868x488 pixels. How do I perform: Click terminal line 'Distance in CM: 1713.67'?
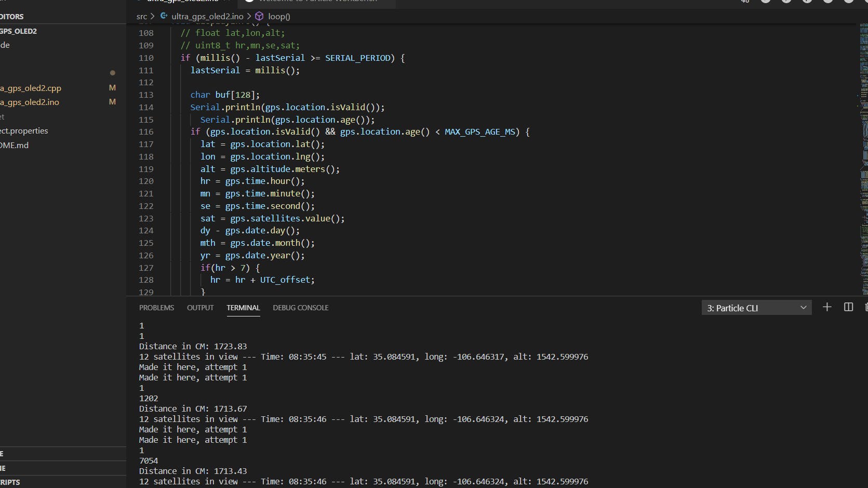coord(193,408)
